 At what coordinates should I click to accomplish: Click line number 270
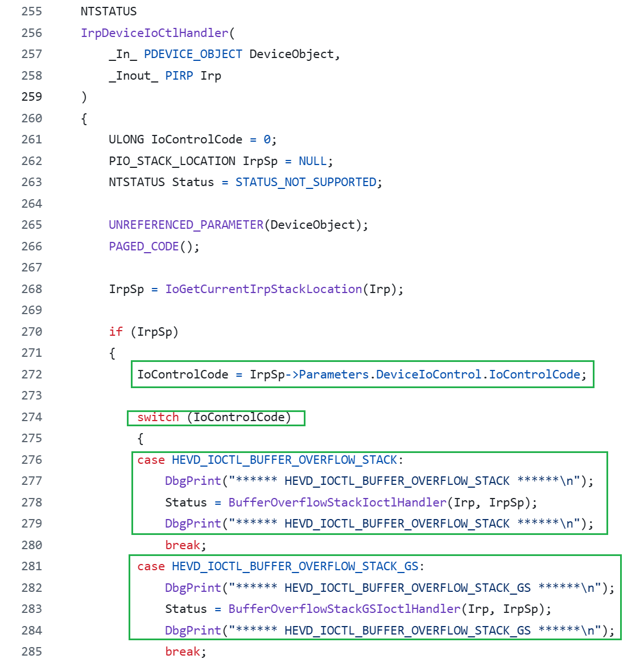(32, 332)
